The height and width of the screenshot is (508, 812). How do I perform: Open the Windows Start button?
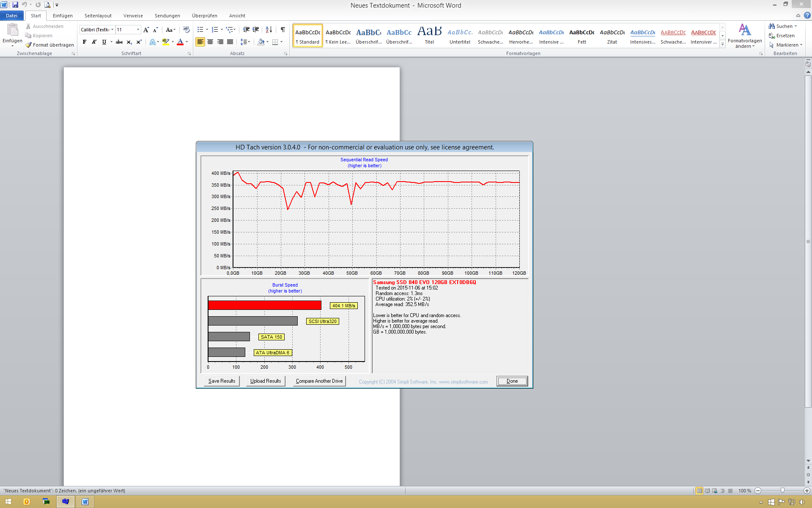pos(8,502)
